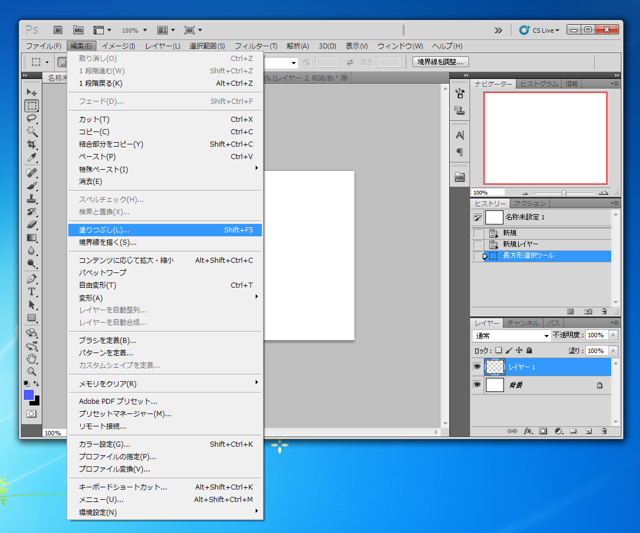Hide レイヤー 1 using its eye icon
The image size is (640, 533).
pos(478,367)
